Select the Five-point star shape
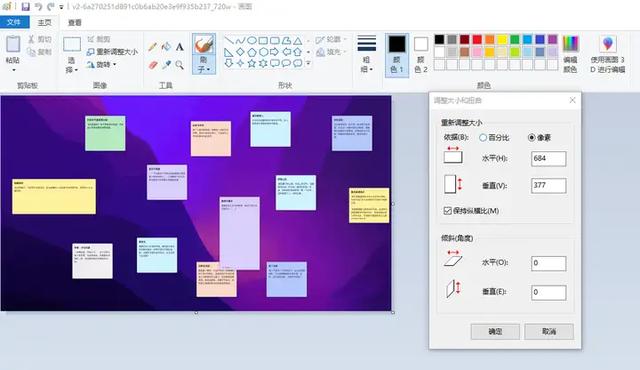Viewport: 640px width, 370px height. pos(252,63)
